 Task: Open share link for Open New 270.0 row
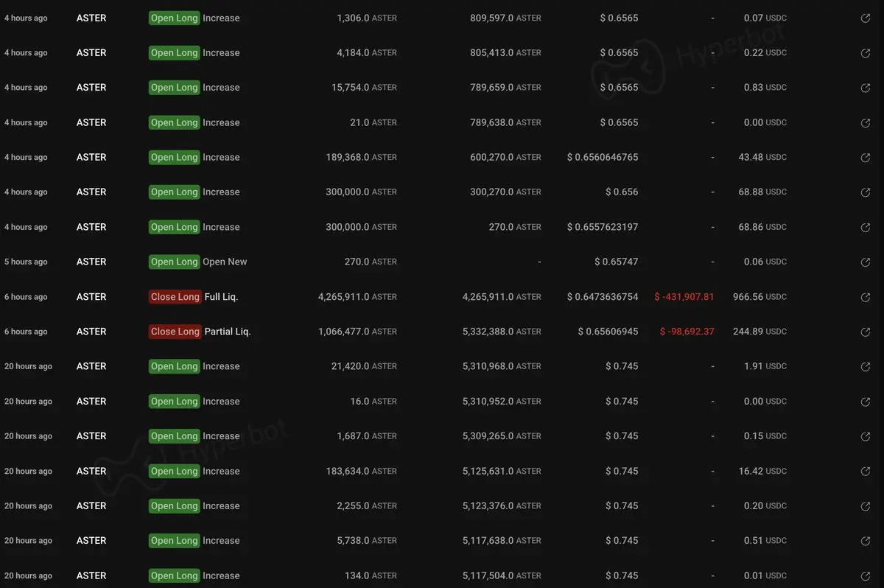tap(866, 262)
